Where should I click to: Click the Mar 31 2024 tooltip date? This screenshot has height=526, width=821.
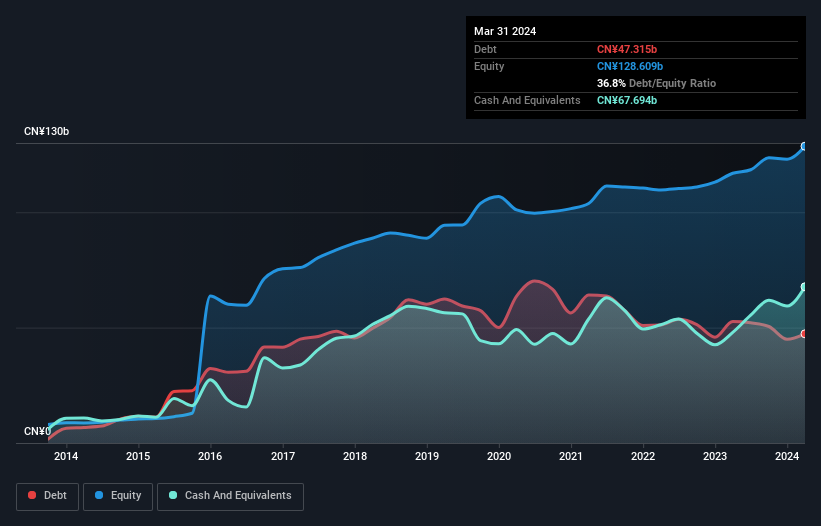coord(505,31)
